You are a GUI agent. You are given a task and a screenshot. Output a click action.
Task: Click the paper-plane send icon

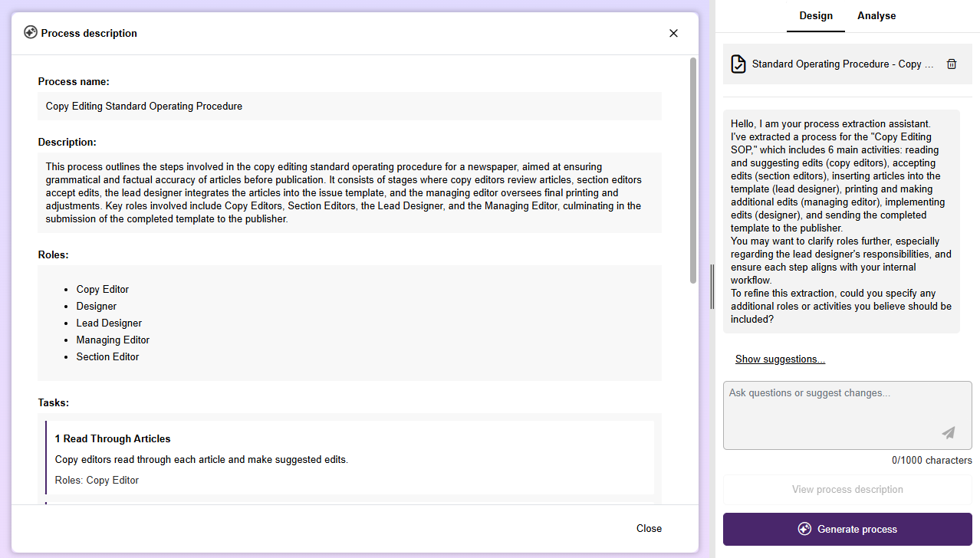click(x=949, y=433)
